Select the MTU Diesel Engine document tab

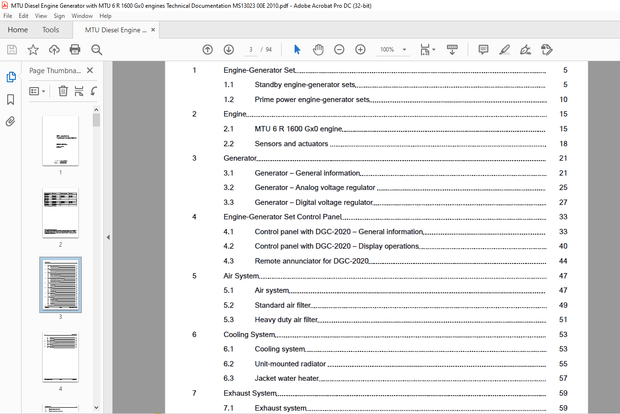tap(115, 30)
